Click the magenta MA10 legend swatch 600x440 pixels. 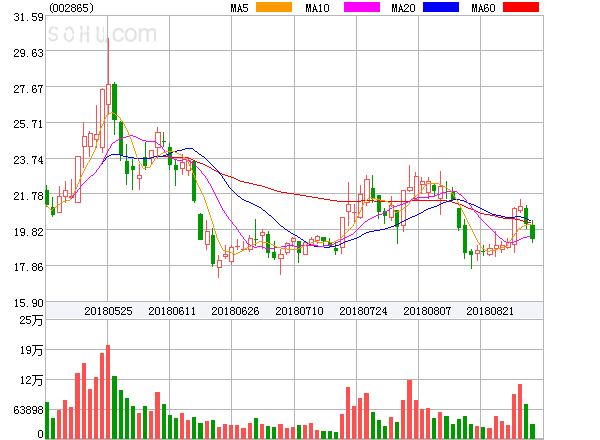362,7
